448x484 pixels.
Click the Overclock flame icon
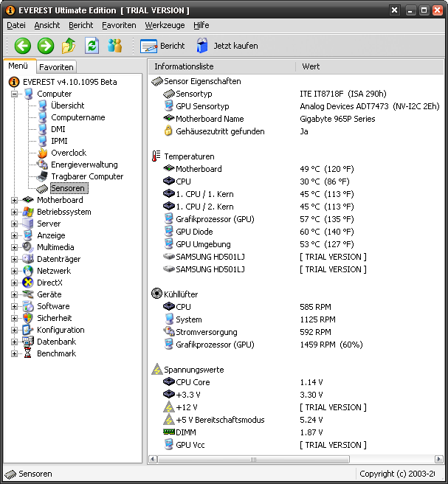pos(42,153)
